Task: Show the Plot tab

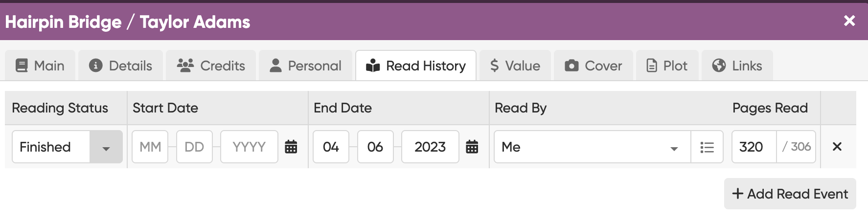Action: click(x=667, y=66)
